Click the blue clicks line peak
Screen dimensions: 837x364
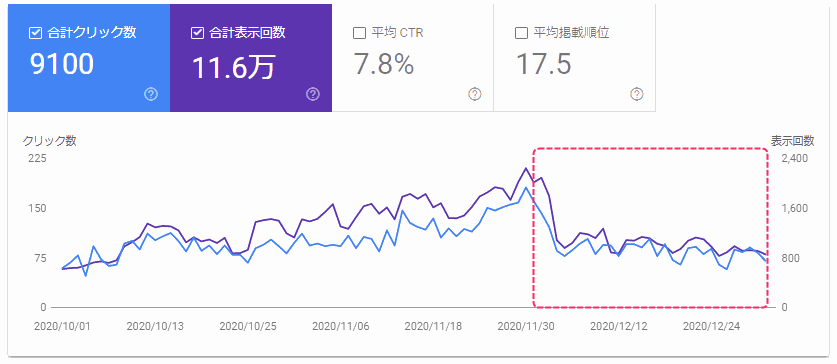click(x=526, y=187)
